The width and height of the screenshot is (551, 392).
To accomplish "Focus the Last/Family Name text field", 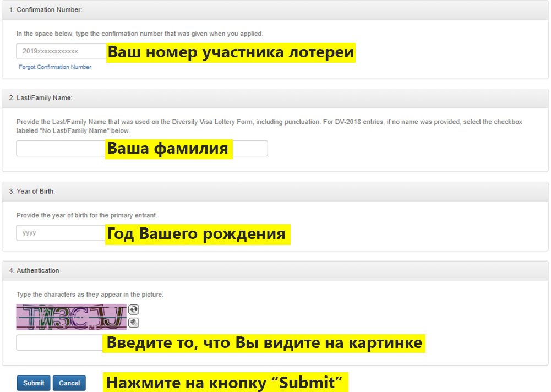I will [x=142, y=148].
